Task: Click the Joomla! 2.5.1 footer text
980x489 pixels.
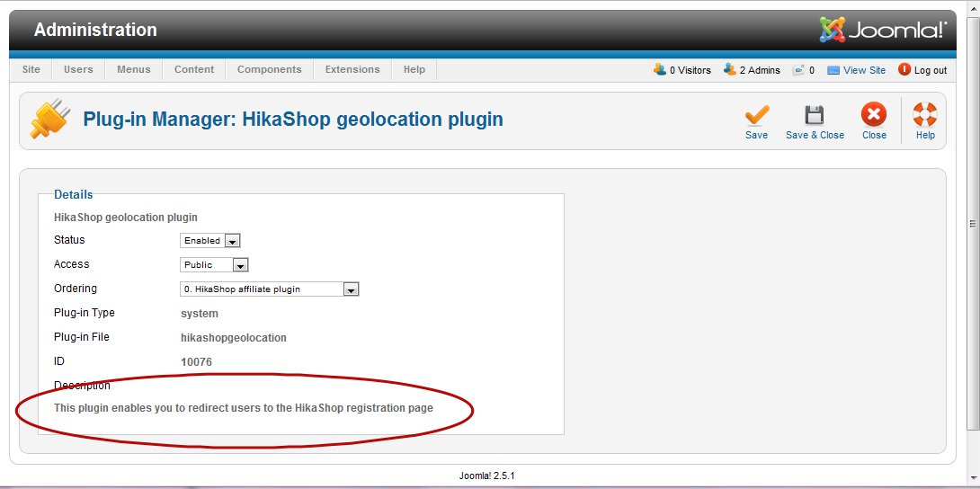Action: 486,476
